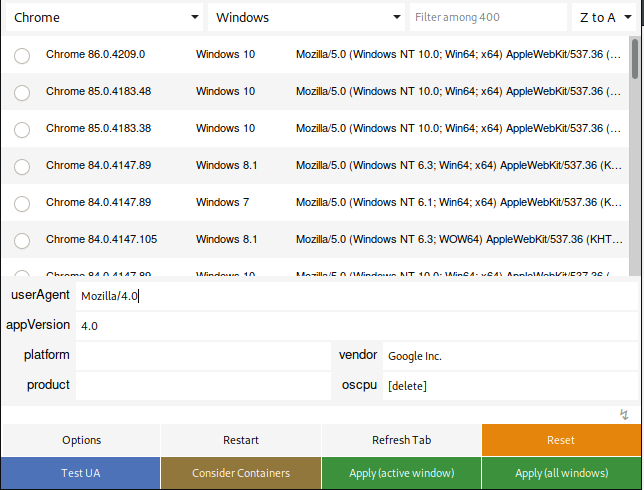644x490 pixels.
Task: Click UA string of Chrome 85.0.4183.48 row
Action: pyautogui.click(x=458, y=91)
